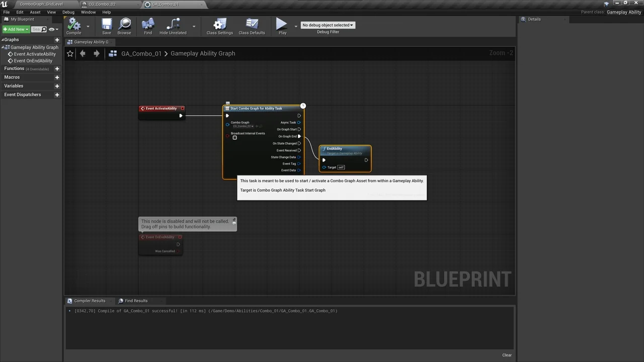644x362 pixels.
Task: Save the current asset
Action: click(x=106, y=26)
